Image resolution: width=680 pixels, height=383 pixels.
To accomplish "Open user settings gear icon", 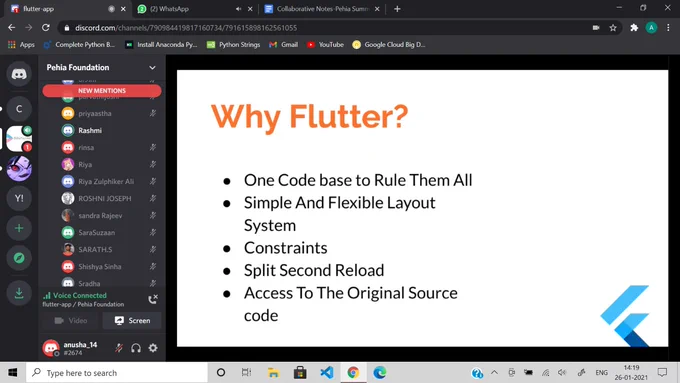I will (x=153, y=348).
